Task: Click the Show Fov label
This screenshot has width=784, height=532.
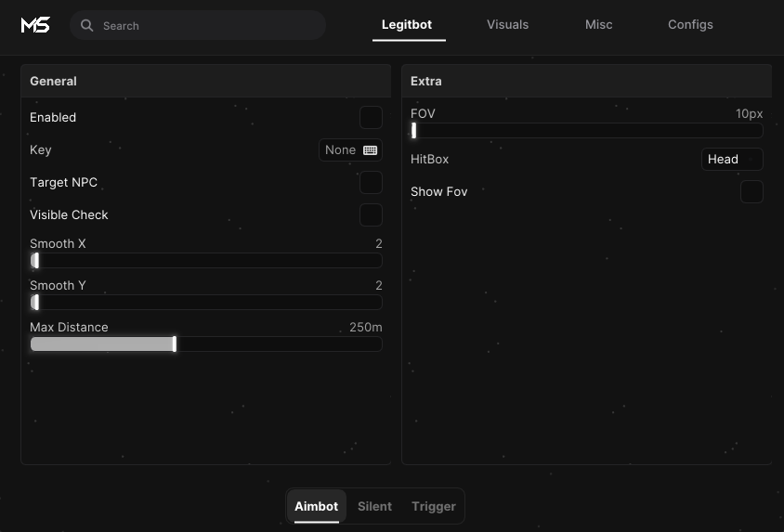Action: pyautogui.click(x=439, y=192)
